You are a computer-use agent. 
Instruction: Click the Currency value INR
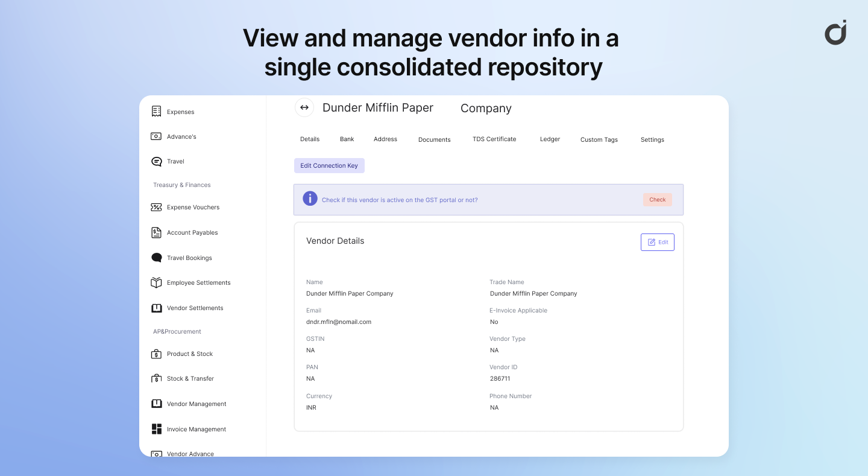tap(311, 407)
